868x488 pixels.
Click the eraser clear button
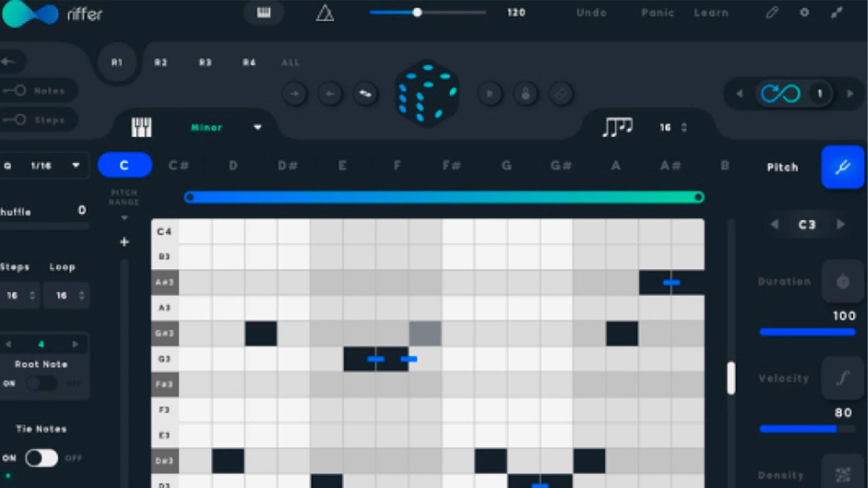(x=561, y=94)
